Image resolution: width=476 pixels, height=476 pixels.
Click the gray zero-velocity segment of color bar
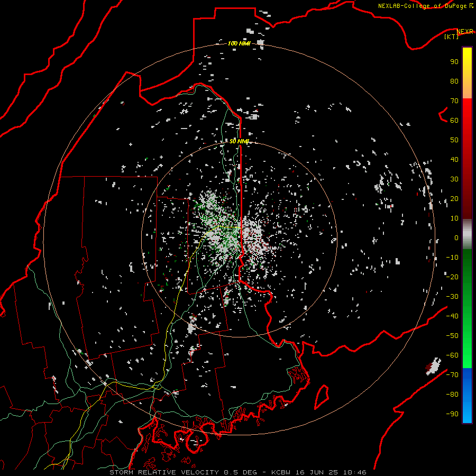(467, 234)
